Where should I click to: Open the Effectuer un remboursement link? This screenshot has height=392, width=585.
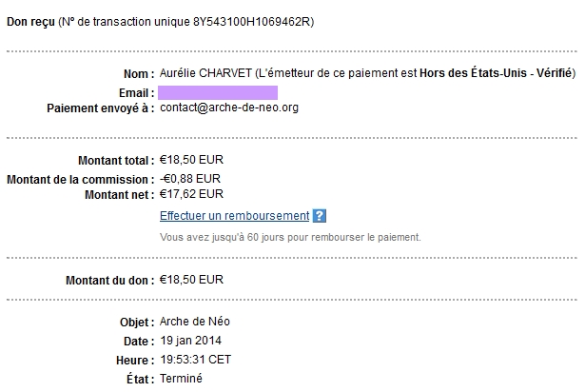tap(235, 216)
